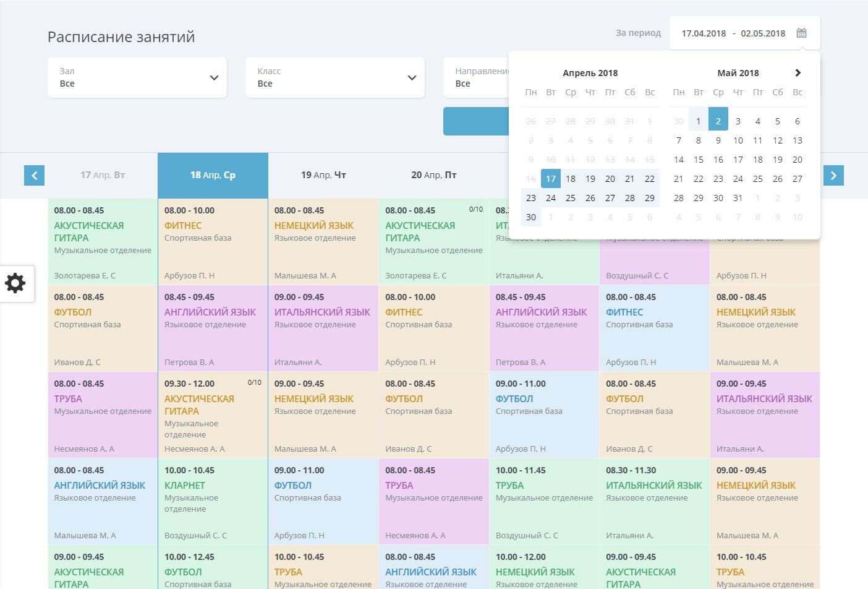868x589 pixels.
Task: Click the date range input field
Action: [733, 33]
